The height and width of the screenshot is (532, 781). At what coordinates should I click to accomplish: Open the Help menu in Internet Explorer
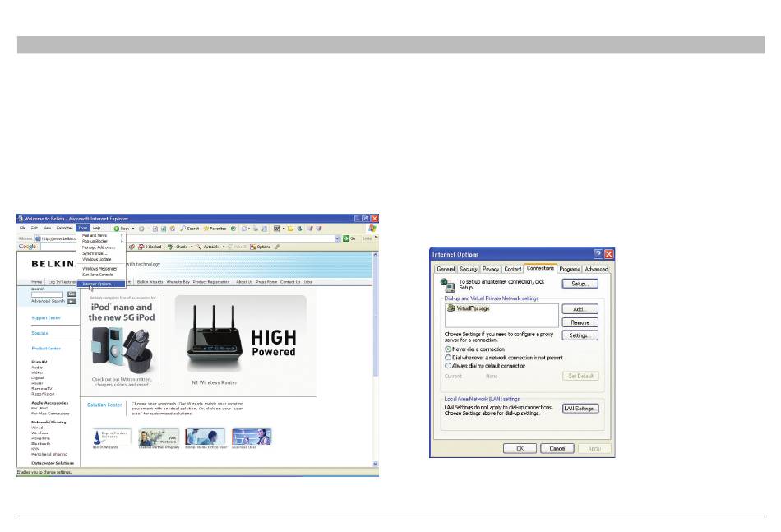pyautogui.click(x=97, y=228)
